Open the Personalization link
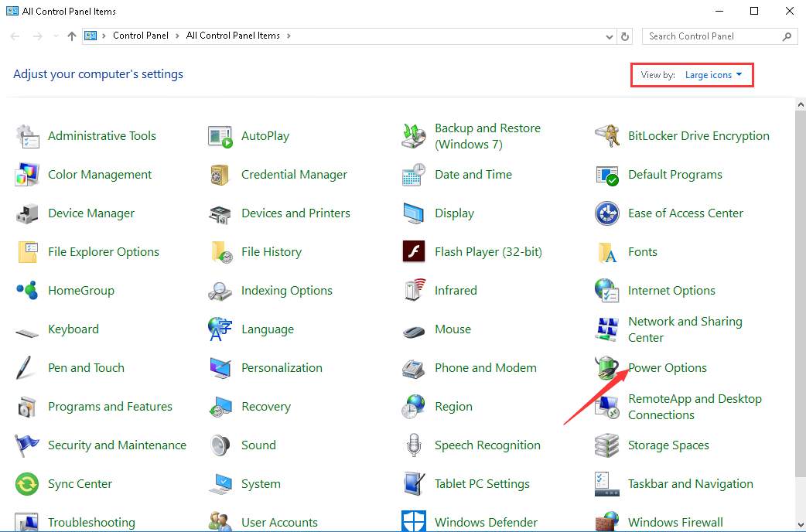806x532 pixels. coord(282,368)
